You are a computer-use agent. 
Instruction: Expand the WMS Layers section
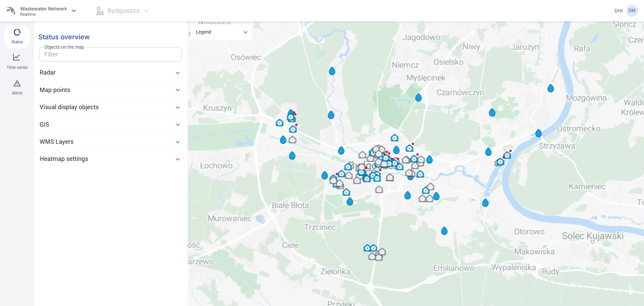coord(111,142)
